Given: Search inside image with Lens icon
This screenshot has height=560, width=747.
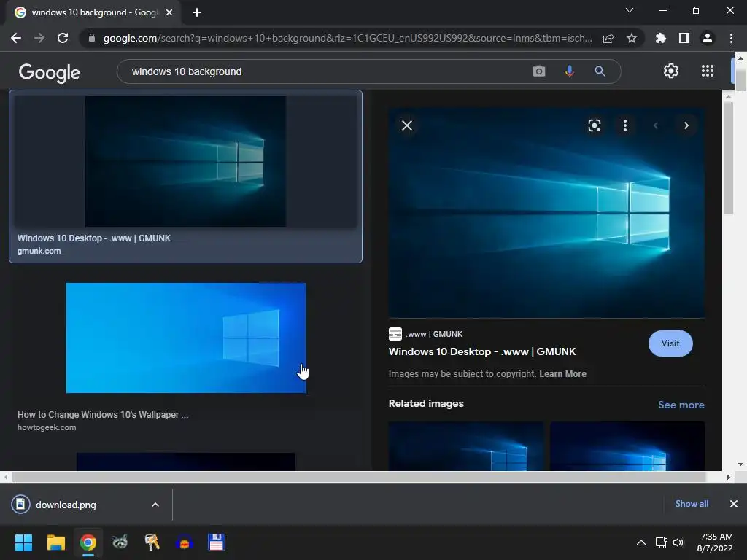Looking at the screenshot, I should click(x=594, y=125).
